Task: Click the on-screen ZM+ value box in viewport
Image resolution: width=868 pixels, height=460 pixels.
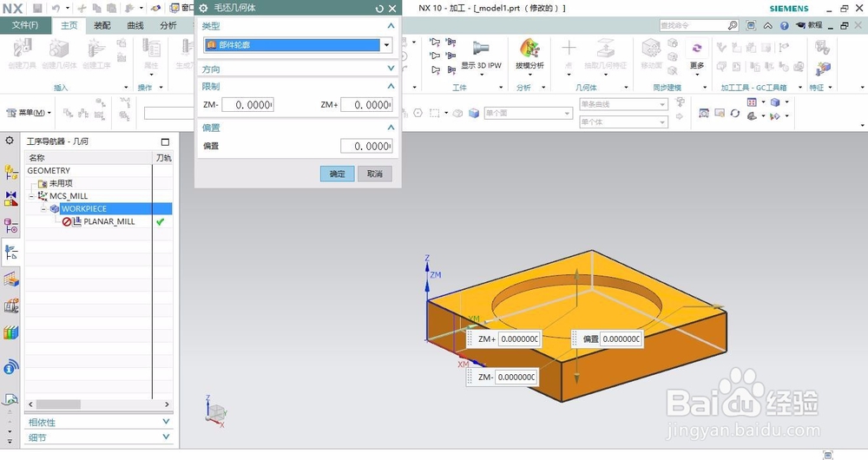Action: click(x=519, y=338)
